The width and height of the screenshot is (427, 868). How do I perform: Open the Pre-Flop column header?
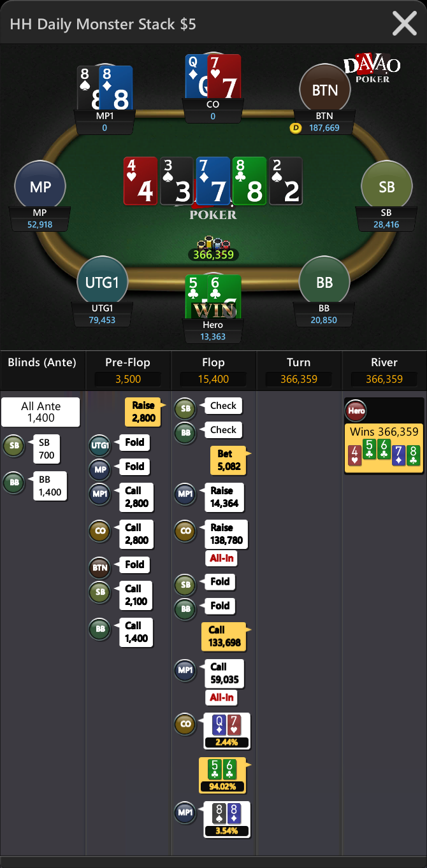coord(127,362)
